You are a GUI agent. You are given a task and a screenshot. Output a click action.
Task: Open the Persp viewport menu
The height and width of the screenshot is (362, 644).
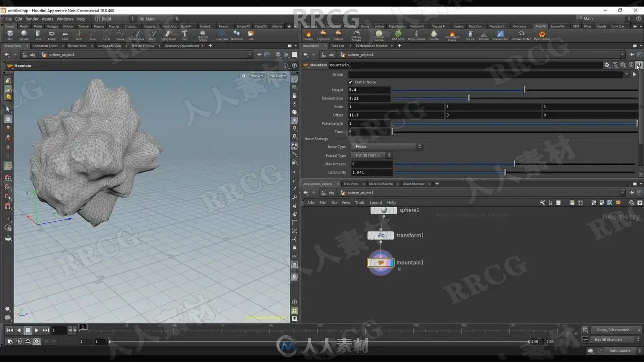[256, 76]
